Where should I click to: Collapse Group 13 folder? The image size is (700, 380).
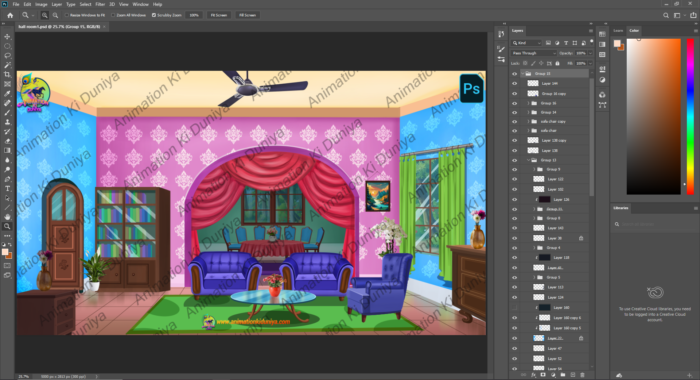(528, 160)
